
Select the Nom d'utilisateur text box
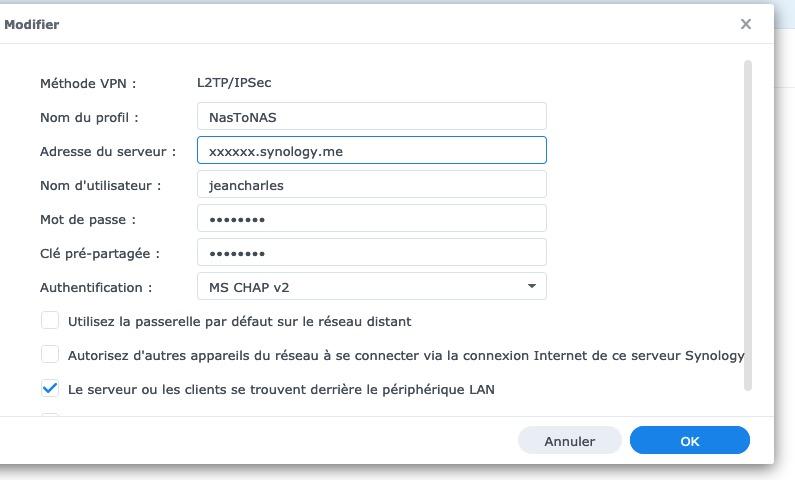(x=371, y=184)
